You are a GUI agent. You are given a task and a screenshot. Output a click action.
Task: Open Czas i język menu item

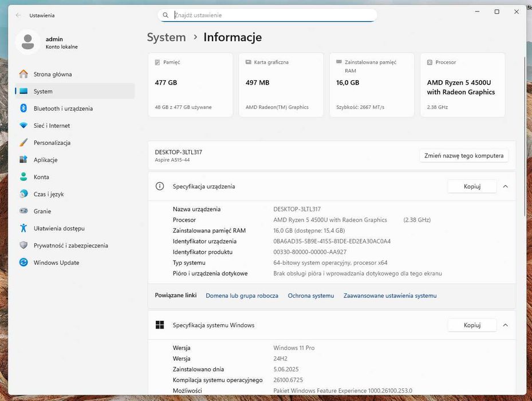pyautogui.click(x=49, y=194)
